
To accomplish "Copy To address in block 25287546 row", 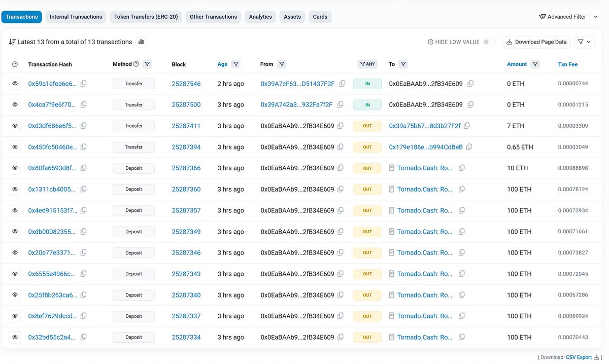I will [470, 84].
